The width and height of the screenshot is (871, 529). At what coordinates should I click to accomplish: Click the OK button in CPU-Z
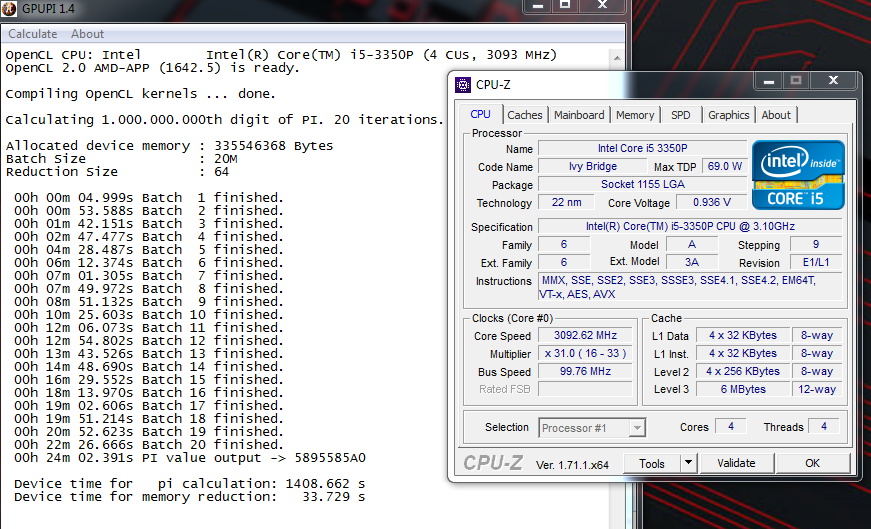(x=812, y=463)
